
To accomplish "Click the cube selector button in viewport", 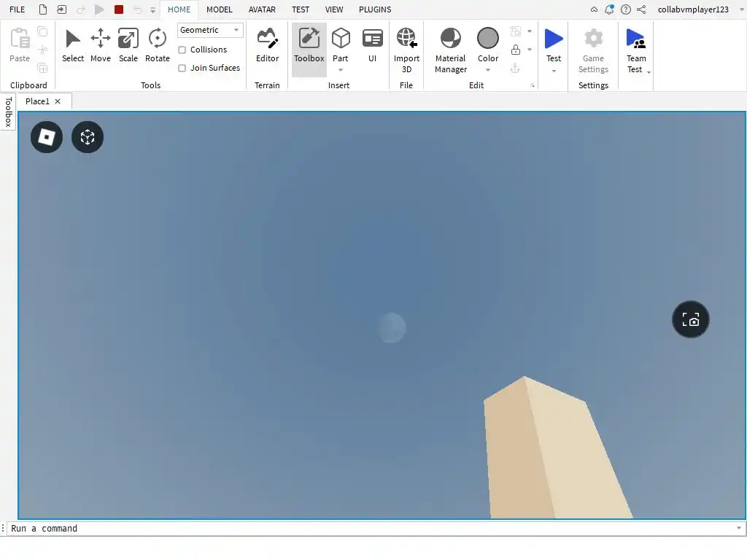I will point(88,137).
